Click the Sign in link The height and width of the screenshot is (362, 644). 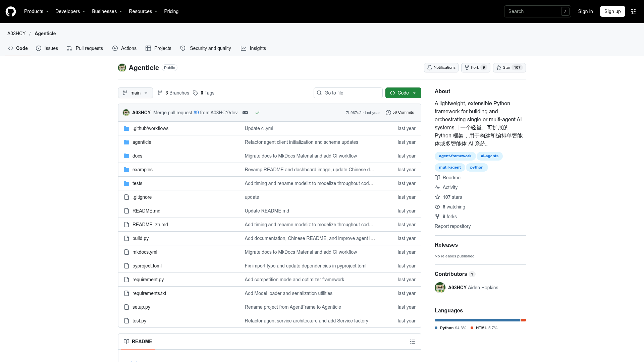coord(585,11)
